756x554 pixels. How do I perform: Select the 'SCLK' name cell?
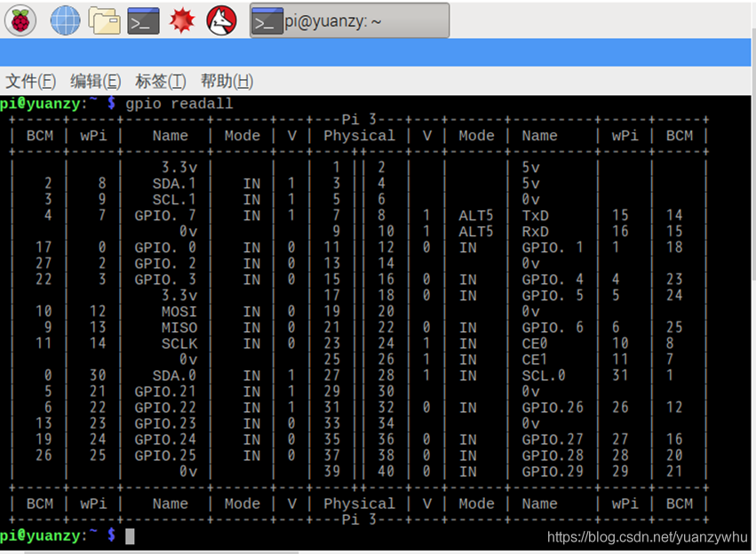pos(179,344)
